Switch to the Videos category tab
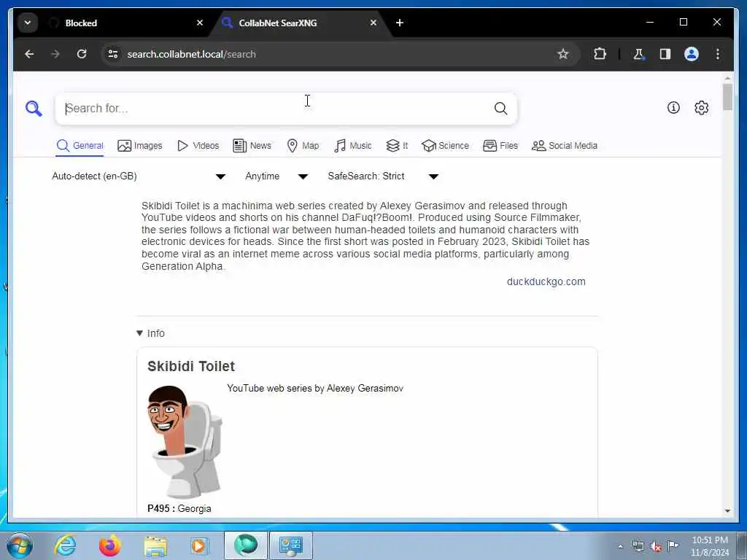The height and width of the screenshot is (560, 747). 198,146
